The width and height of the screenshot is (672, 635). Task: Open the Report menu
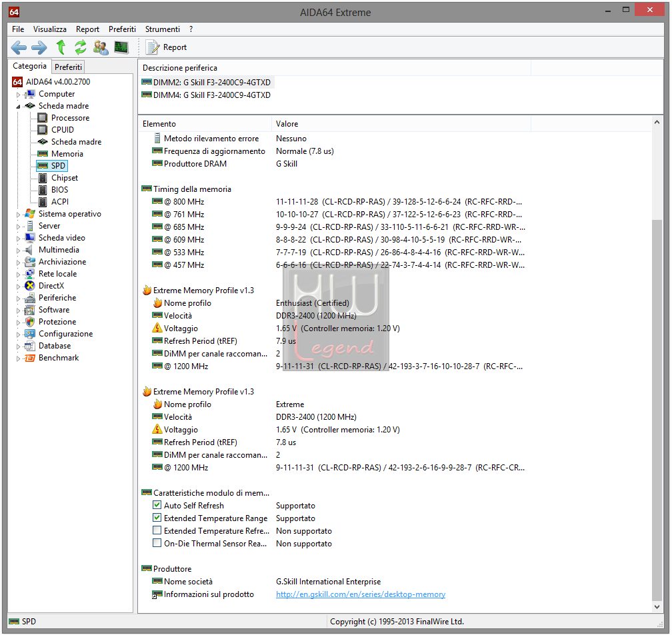87,29
